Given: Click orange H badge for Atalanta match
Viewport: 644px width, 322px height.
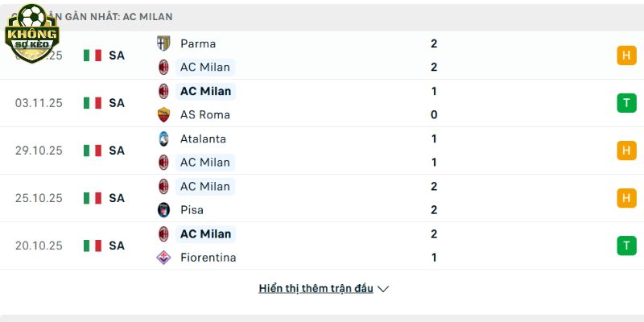Looking at the screenshot, I should pyautogui.click(x=626, y=151).
